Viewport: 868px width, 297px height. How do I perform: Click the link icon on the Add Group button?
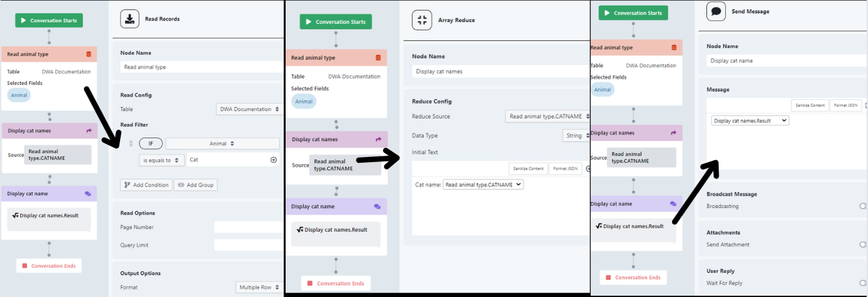180,185
